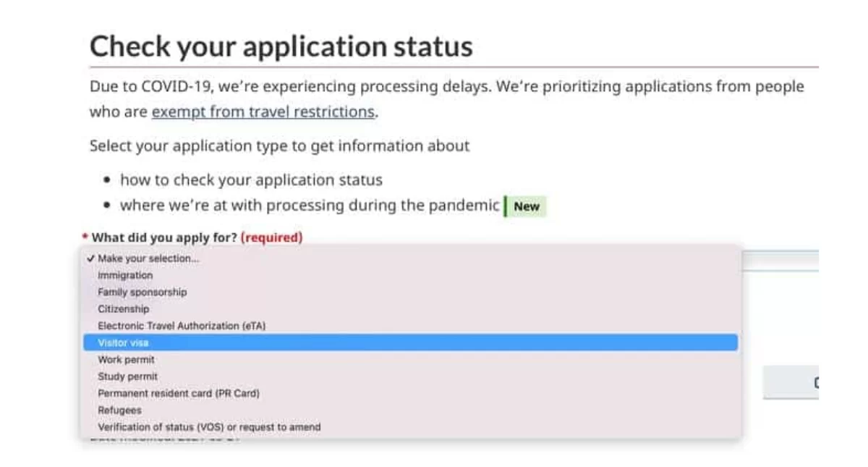Click the red '(required)' indicator text

coord(271,237)
